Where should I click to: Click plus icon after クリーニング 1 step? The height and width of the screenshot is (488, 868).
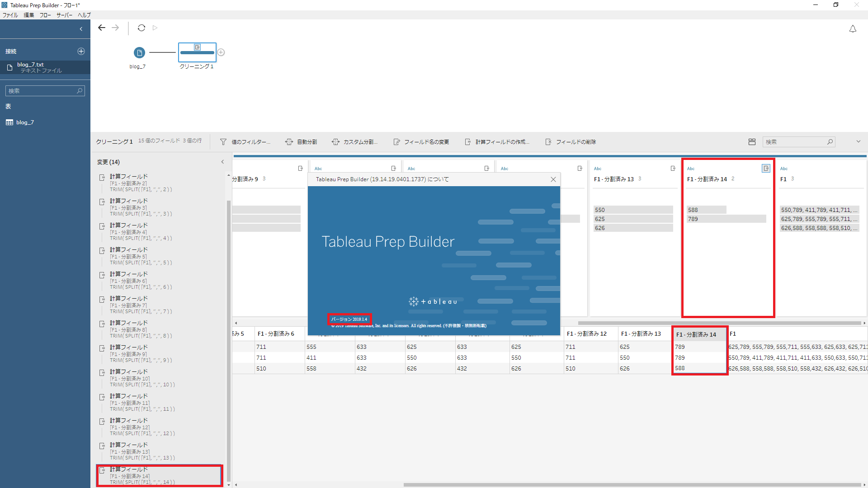tap(221, 52)
